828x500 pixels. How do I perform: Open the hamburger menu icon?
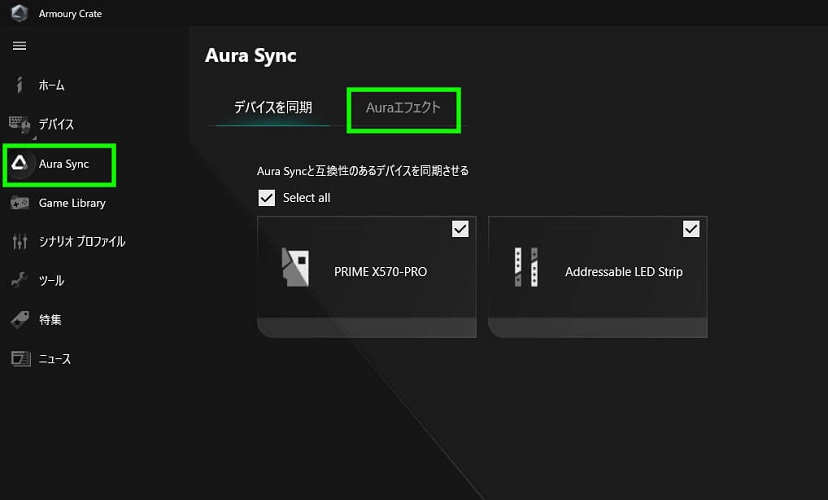coord(19,46)
